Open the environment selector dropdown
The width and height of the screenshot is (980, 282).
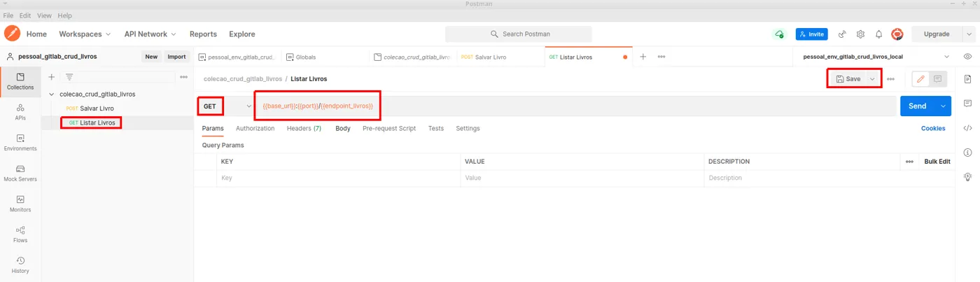tap(875, 57)
